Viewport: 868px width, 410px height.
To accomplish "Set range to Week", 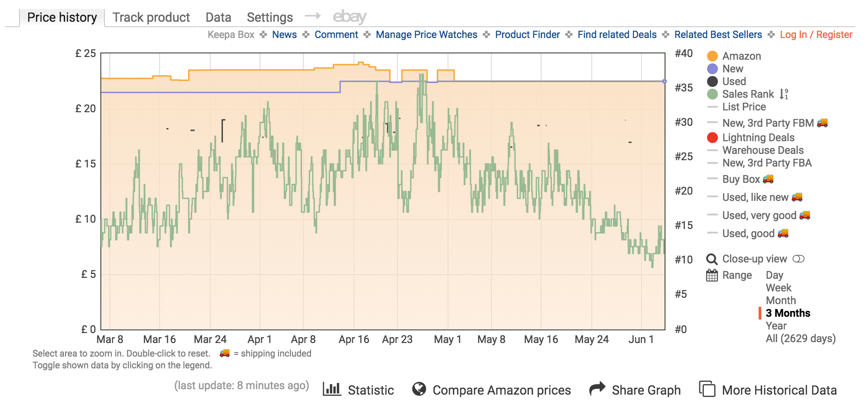I will (778, 288).
